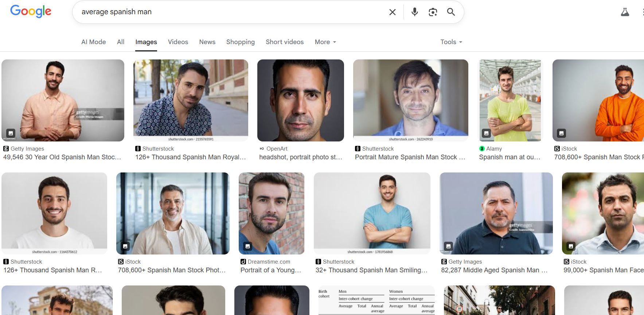Viewport: 644px width, 315px height.
Task: Click Shutterstock favicon above 'Spanish Man Smiling…'
Action: (318, 262)
